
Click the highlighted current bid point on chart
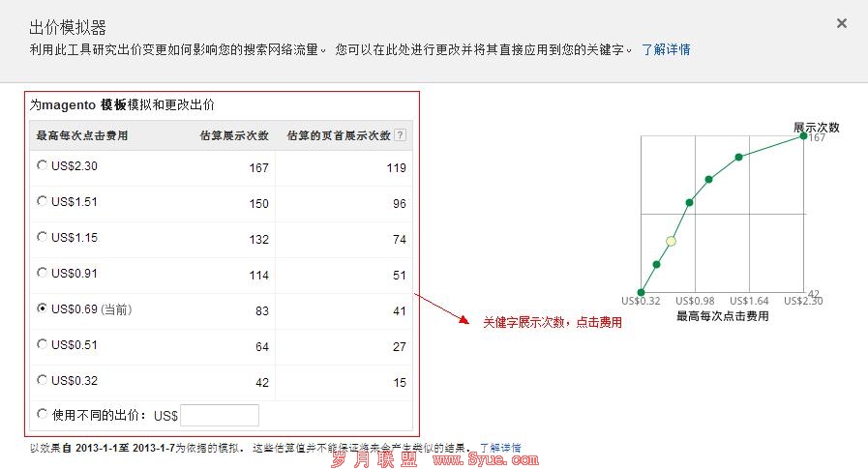[x=671, y=241]
